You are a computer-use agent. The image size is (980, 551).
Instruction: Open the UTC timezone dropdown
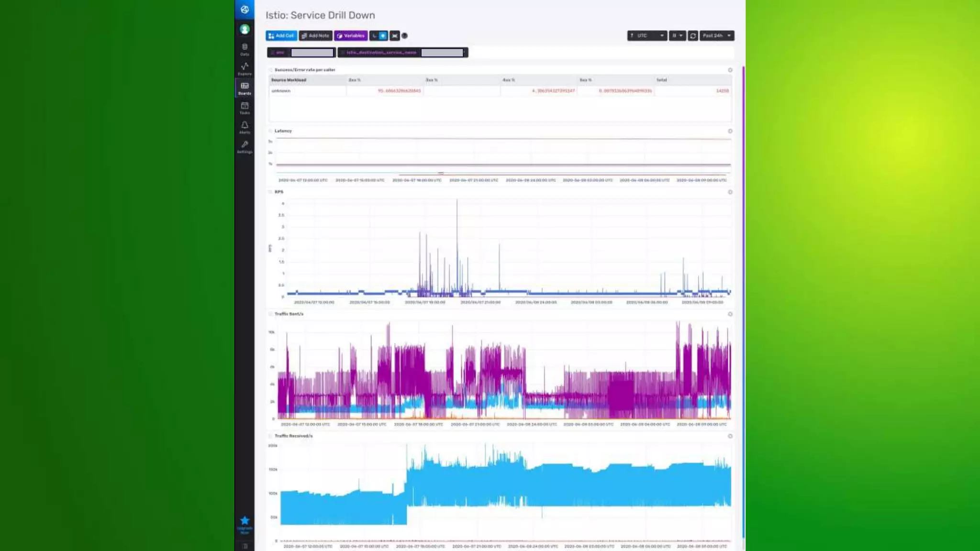(x=647, y=36)
